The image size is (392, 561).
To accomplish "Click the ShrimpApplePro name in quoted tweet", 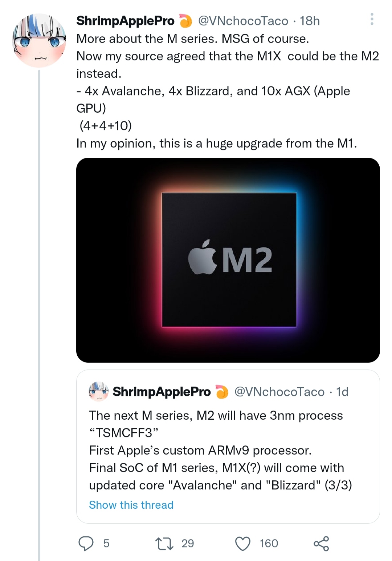I will pyautogui.click(x=162, y=392).
